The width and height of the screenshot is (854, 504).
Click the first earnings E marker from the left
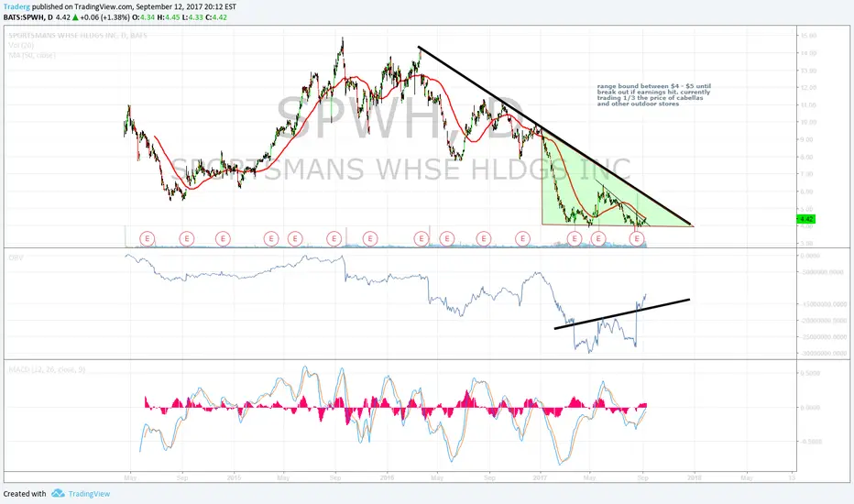147,238
